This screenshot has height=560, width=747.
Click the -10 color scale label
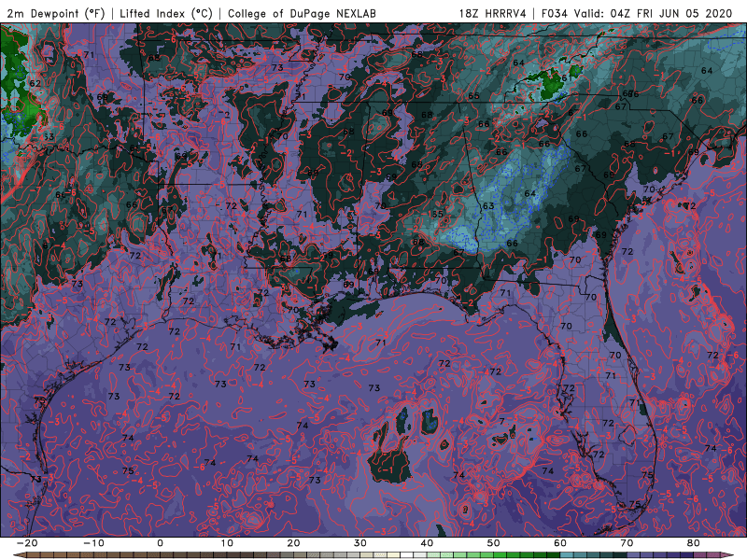point(93,543)
